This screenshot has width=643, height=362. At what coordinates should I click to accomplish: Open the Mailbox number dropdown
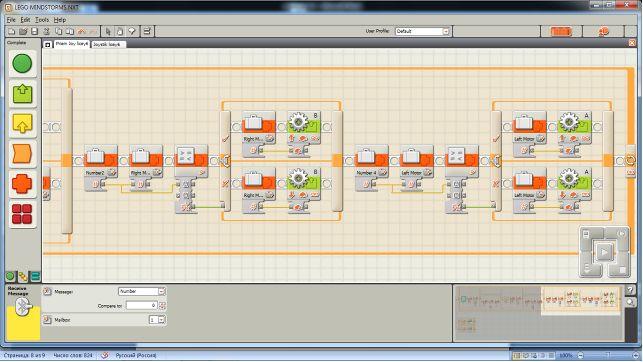click(157, 320)
